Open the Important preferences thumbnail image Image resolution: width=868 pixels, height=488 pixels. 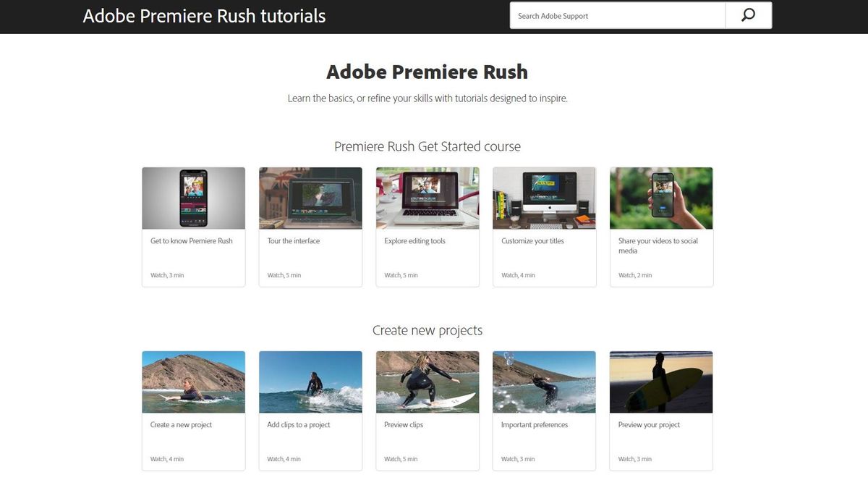[544, 382]
